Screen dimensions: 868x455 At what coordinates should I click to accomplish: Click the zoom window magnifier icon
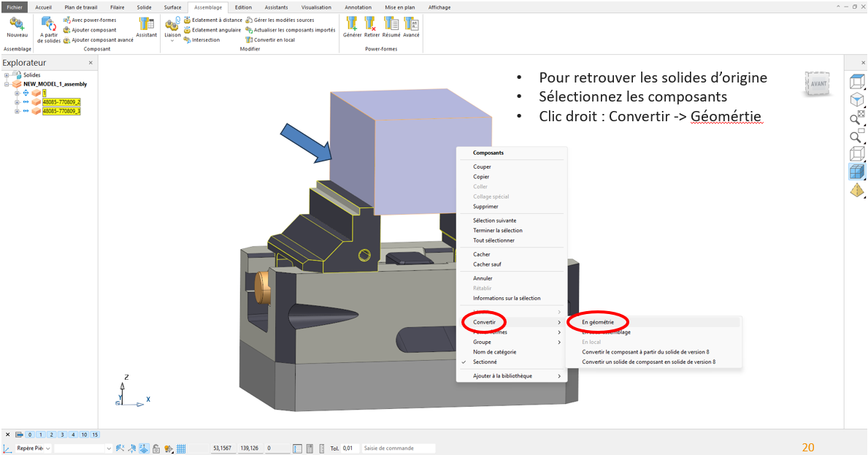[x=857, y=136]
